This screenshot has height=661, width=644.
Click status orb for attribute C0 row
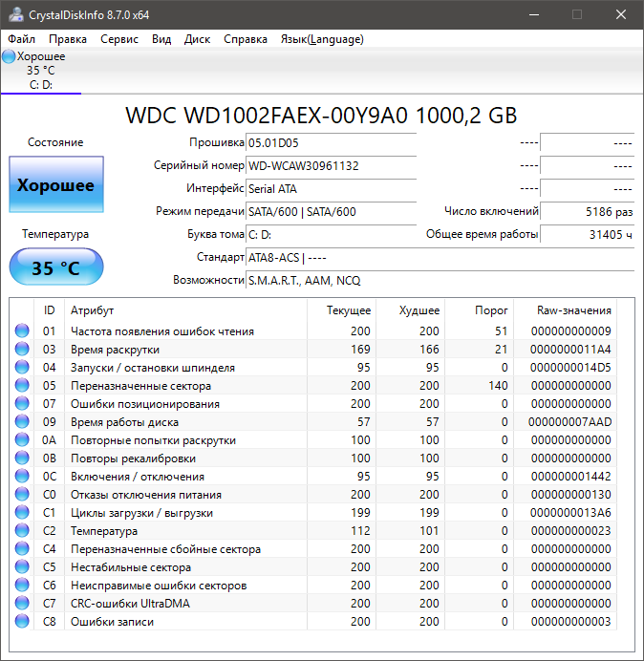point(22,494)
